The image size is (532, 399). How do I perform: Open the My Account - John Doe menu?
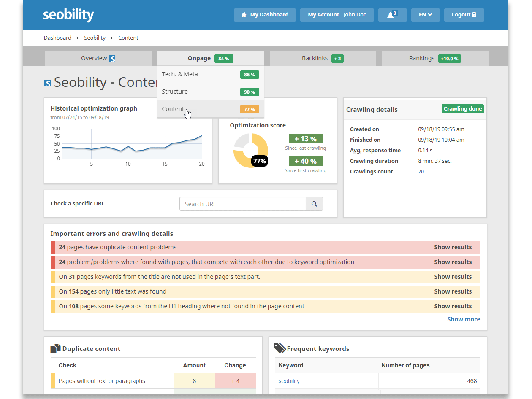pyautogui.click(x=337, y=15)
